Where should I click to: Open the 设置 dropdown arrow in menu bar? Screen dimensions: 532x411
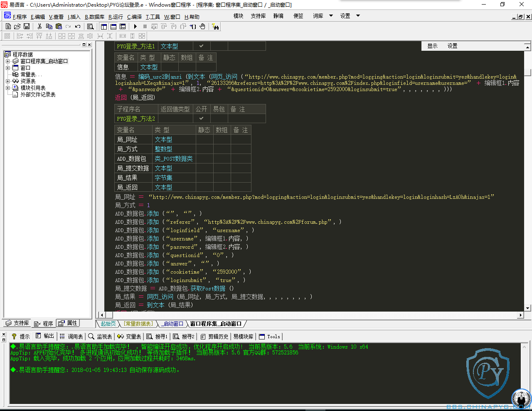tap(358, 16)
